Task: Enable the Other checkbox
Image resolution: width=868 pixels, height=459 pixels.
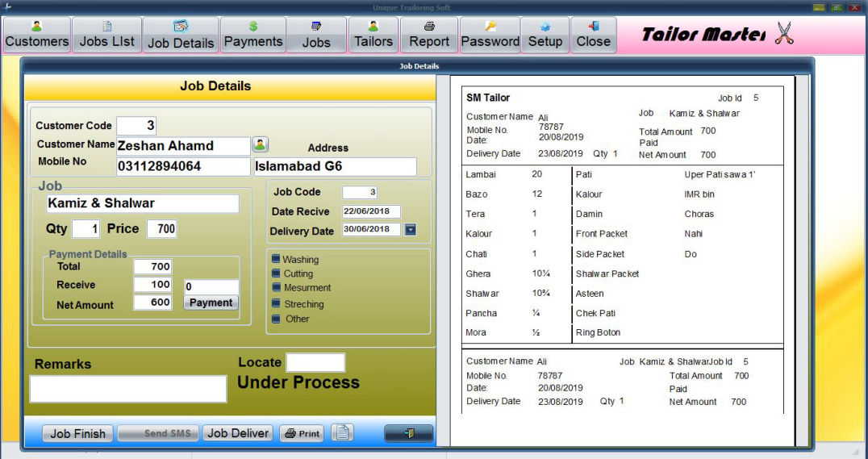Action: point(276,319)
